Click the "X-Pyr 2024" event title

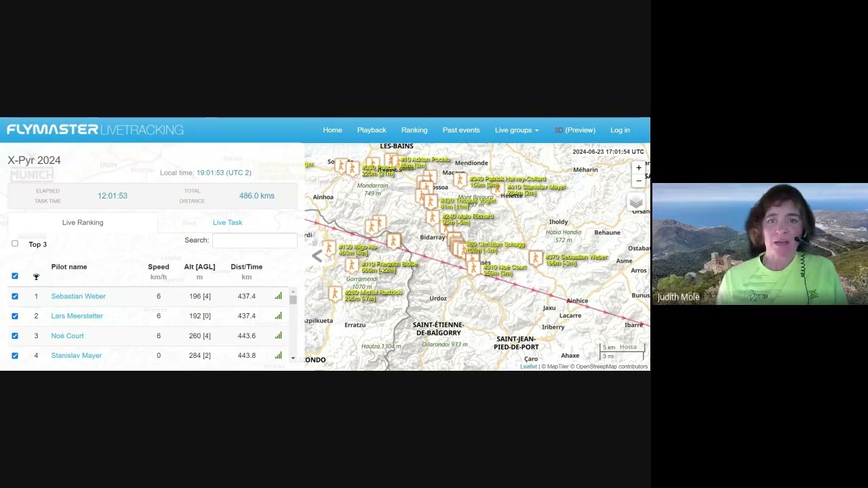[34, 160]
